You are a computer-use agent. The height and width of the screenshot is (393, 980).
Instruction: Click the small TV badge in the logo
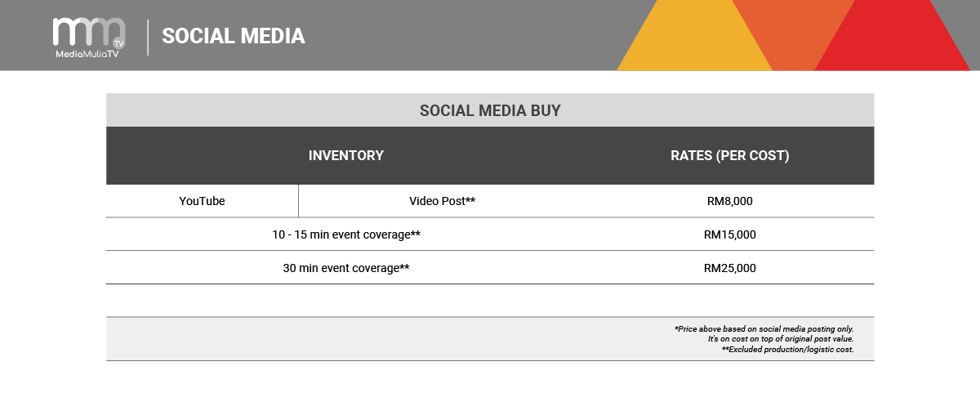click(x=119, y=42)
